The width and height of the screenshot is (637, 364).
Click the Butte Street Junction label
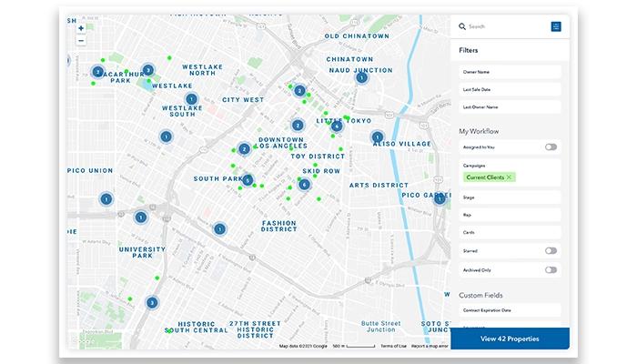click(x=381, y=327)
